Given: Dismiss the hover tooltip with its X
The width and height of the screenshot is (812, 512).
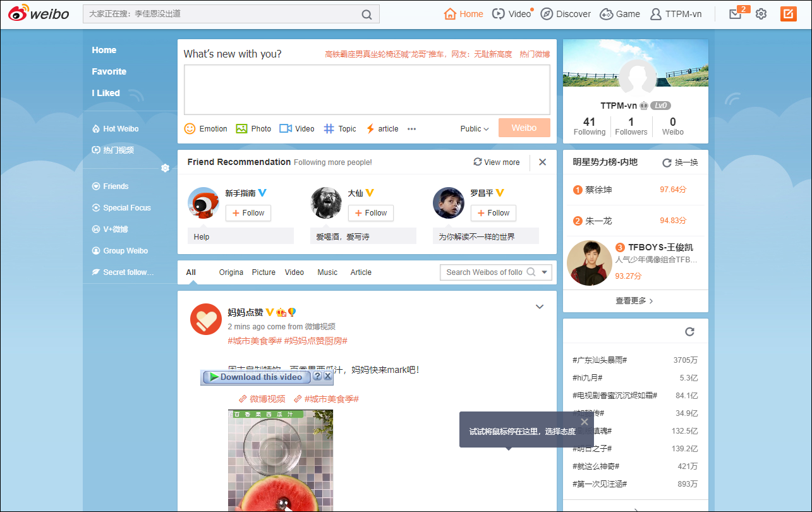Looking at the screenshot, I should 584,421.
